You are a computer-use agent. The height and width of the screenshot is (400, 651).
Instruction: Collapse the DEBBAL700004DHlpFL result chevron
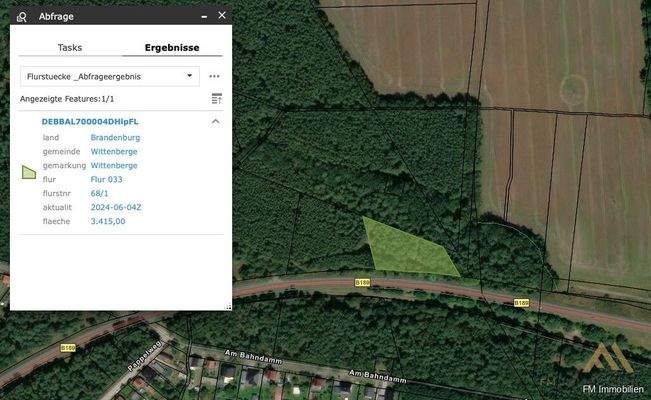click(x=215, y=121)
